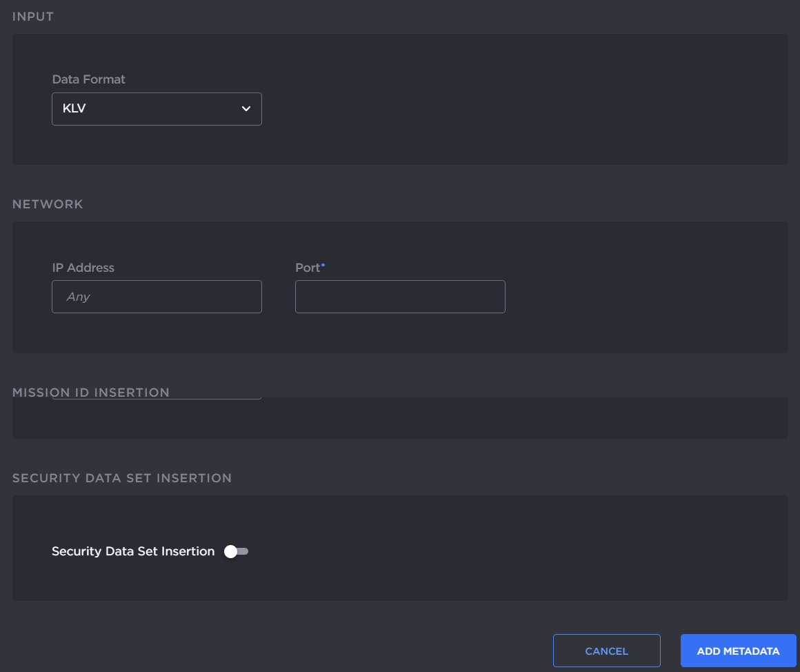The image size is (800, 672).
Task: Click the IP Address label text
Action: pyautogui.click(x=83, y=268)
